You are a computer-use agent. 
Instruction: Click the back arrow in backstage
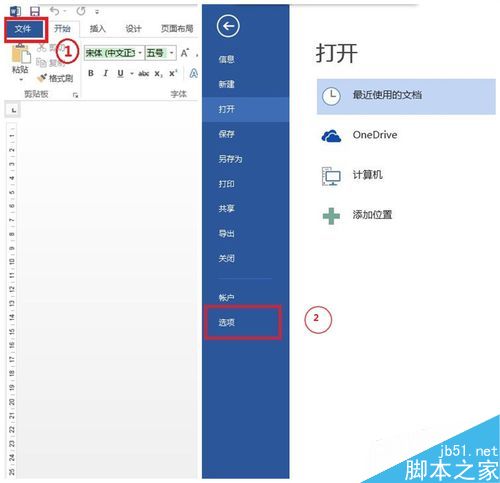(x=228, y=26)
